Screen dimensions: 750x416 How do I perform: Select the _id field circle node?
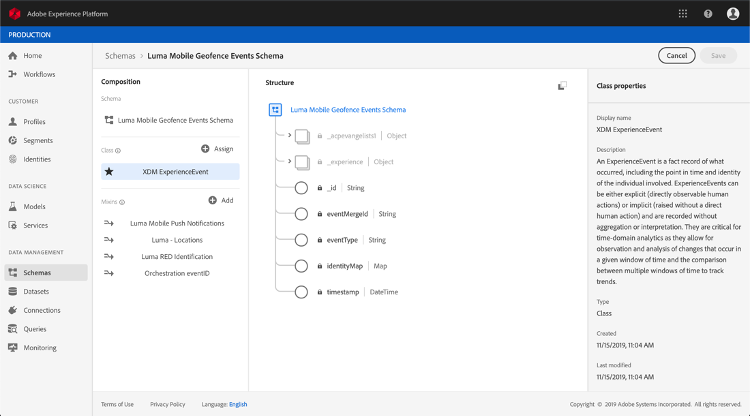pos(301,188)
